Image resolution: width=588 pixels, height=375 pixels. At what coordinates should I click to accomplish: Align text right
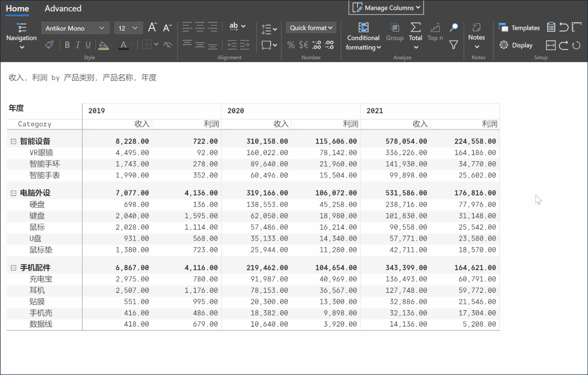pyautogui.click(x=213, y=27)
